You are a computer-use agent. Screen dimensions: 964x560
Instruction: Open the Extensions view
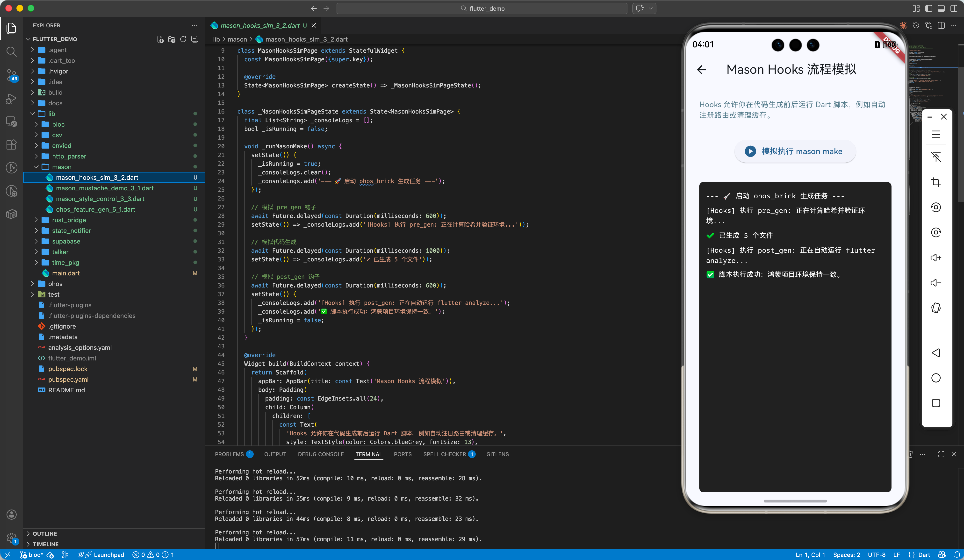tap(12, 144)
